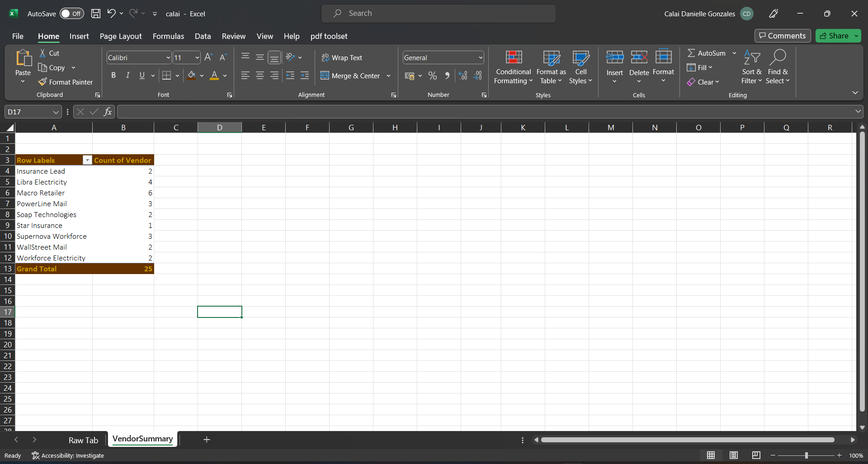Image resolution: width=868 pixels, height=464 pixels.
Task: Toggle Bottom Align button
Action: point(274,57)
